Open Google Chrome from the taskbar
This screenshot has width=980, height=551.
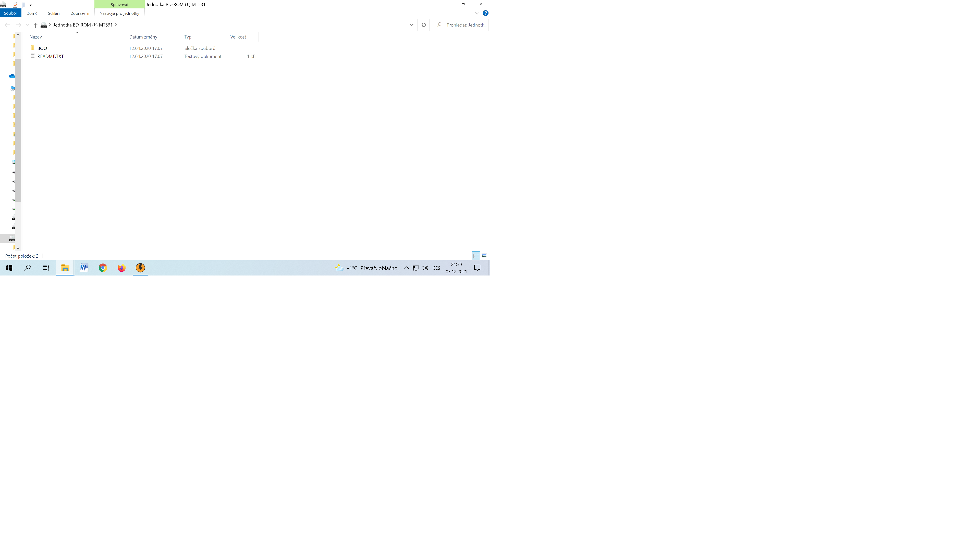tap(103, 268)
